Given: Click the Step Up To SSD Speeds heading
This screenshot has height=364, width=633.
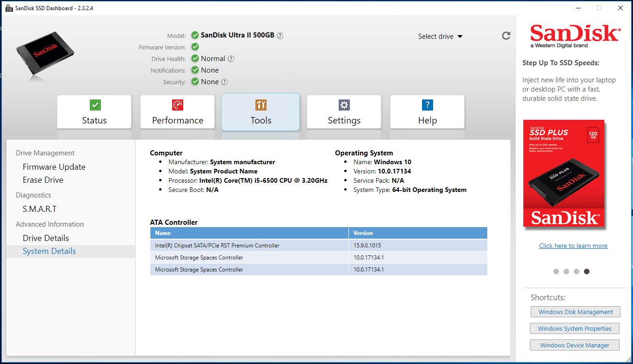Looking at the screenshot, I should tap(561, 63).
